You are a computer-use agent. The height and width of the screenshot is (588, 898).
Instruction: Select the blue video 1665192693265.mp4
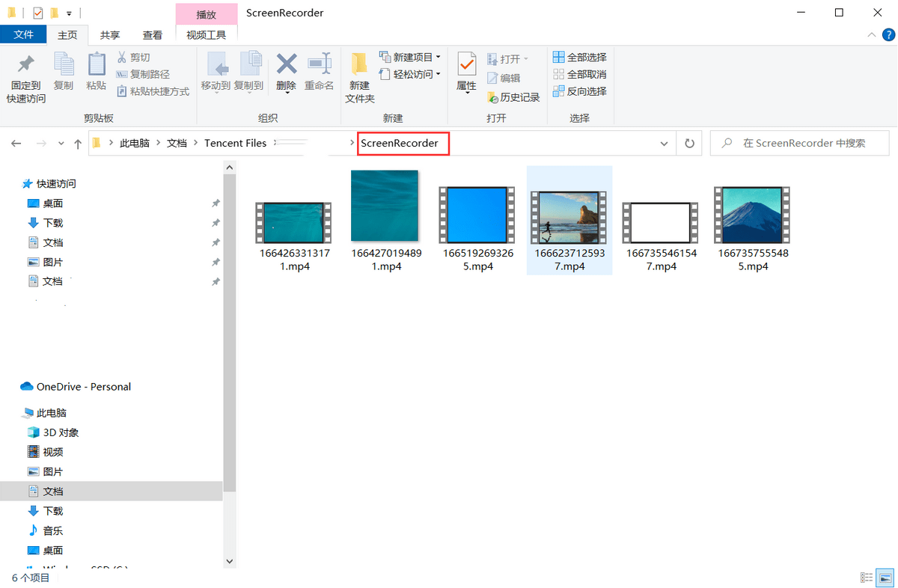point(477,228)
